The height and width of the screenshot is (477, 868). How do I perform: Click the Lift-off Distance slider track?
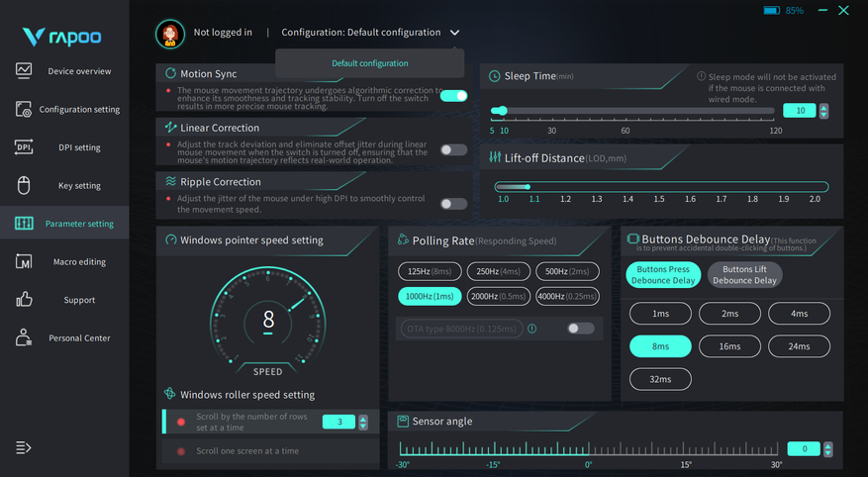661,187
